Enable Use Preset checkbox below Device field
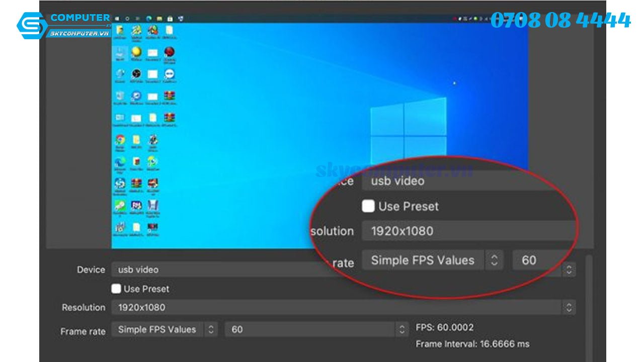This screenshot has height=362, width=644. pyautogui.click(x=116, y=289)
